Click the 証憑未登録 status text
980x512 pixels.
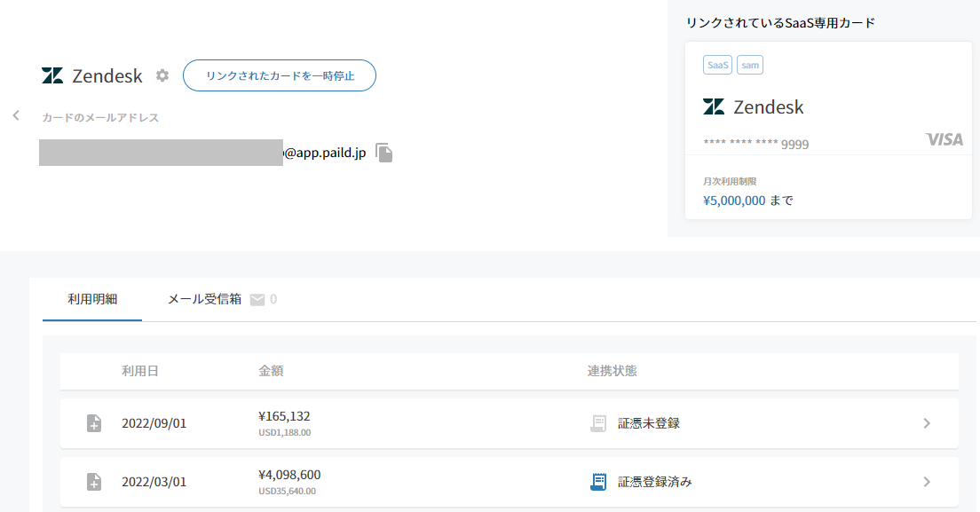(649, 423)
